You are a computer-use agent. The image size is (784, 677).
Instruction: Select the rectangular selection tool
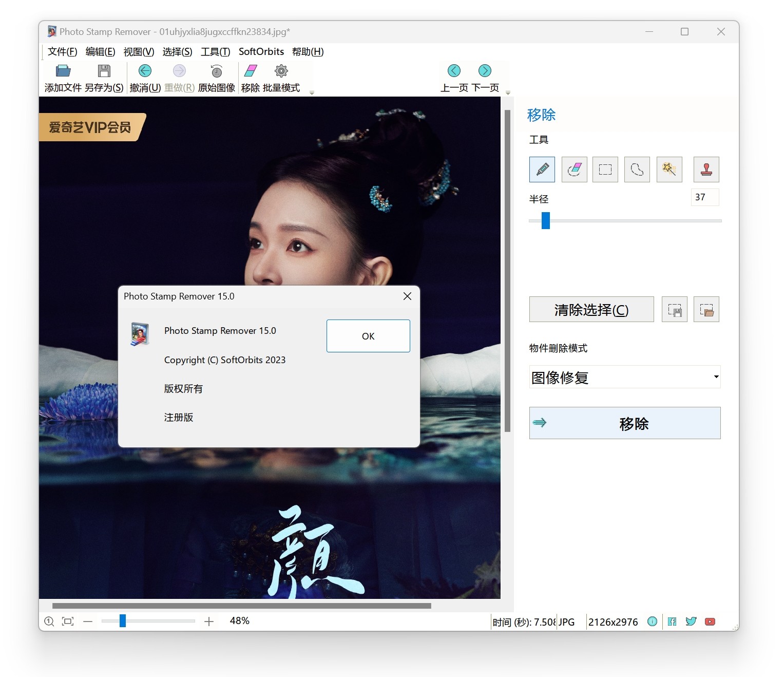[x=605, y=170]
